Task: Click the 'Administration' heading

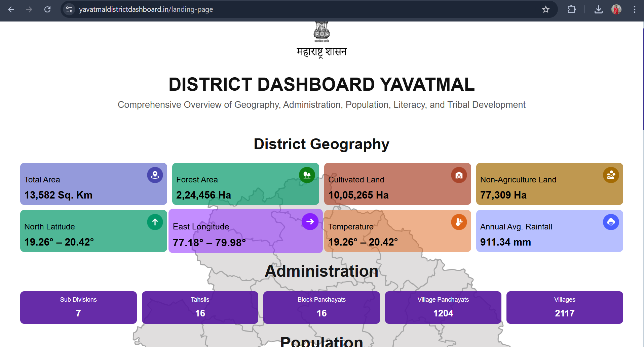Action: [321, 271]
